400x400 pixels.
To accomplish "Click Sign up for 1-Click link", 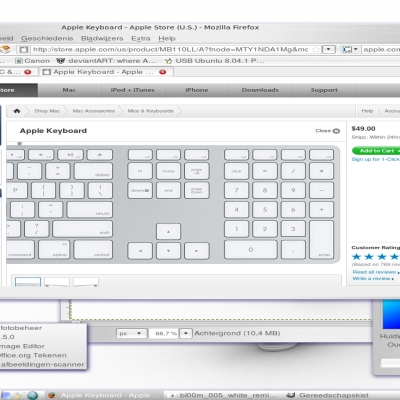I will click(376, 159).
